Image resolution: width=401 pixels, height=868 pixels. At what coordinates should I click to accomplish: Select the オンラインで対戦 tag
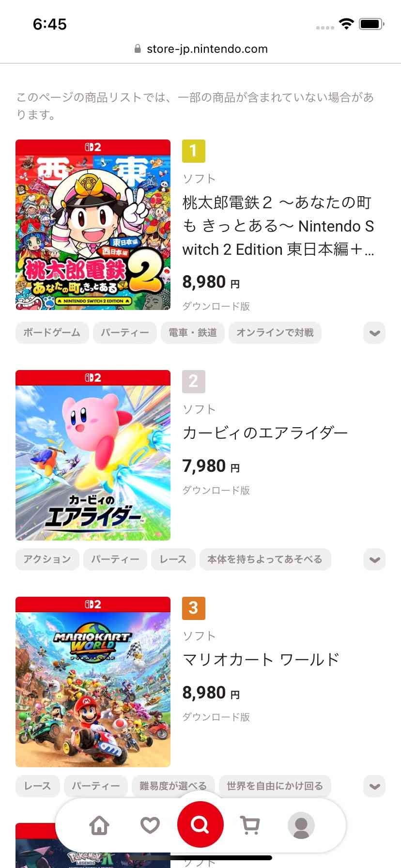[x=275, y=333]
